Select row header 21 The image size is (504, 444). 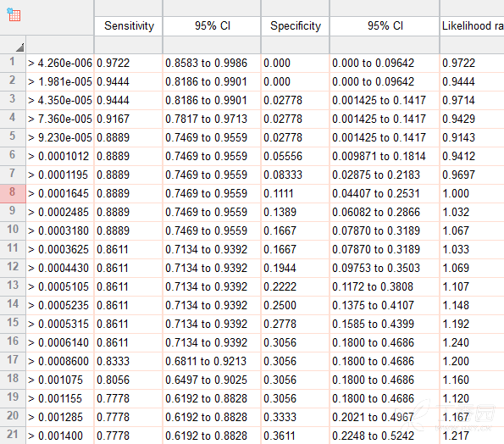point(13,436)
